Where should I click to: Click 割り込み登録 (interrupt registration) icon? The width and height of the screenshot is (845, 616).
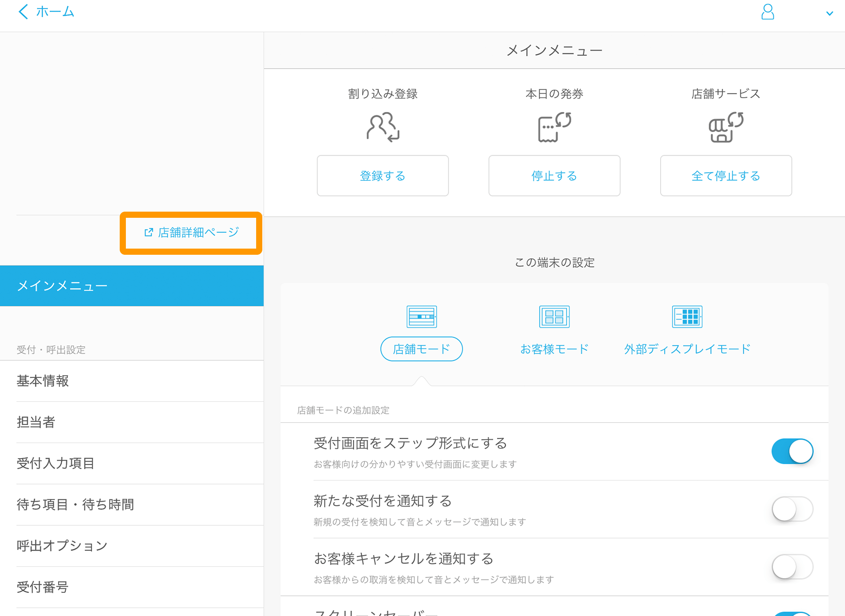[382, 127]
